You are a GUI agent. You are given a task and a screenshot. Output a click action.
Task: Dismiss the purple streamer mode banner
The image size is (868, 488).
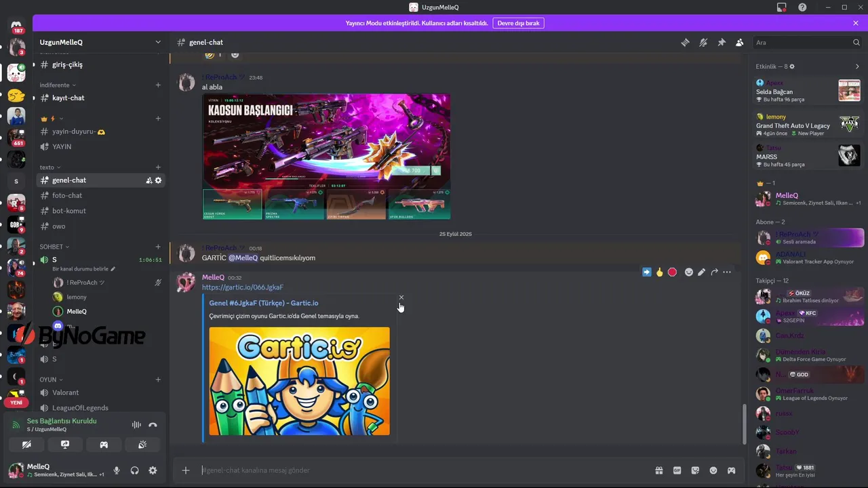856,23
